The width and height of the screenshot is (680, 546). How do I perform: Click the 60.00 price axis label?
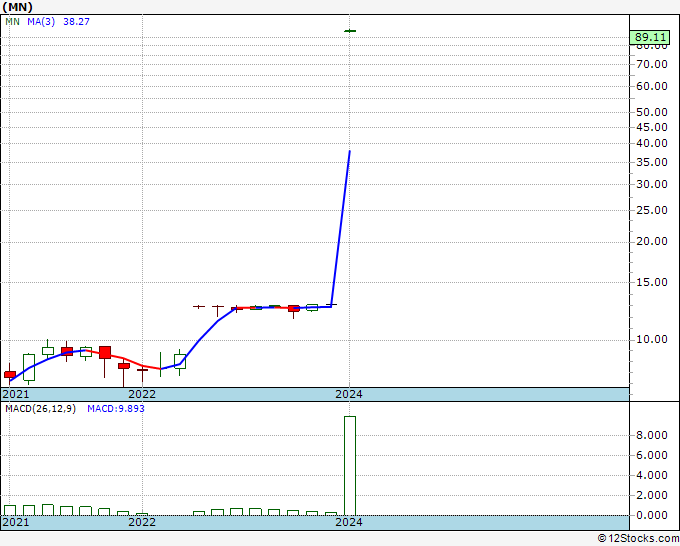click(652, 86)
